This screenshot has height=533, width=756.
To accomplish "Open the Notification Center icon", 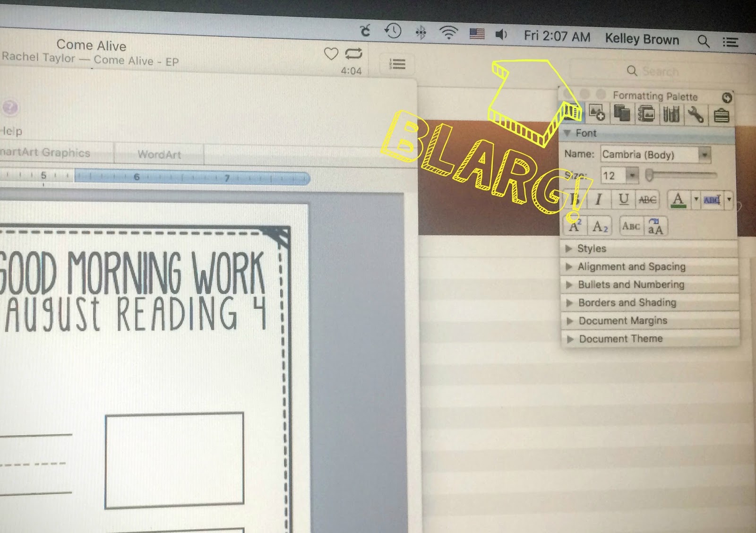I will 730,43.
